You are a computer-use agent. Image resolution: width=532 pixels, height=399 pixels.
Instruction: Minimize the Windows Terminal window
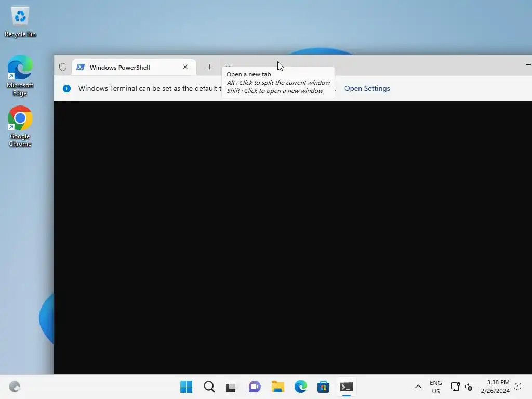[x=528, y=64]
